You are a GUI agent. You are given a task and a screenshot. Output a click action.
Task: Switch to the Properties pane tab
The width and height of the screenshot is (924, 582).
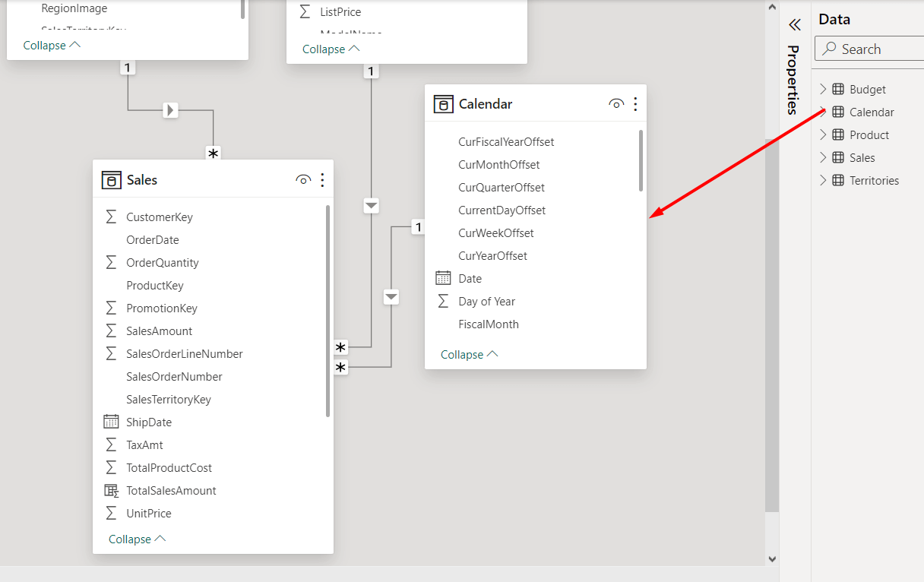[793, 82]
